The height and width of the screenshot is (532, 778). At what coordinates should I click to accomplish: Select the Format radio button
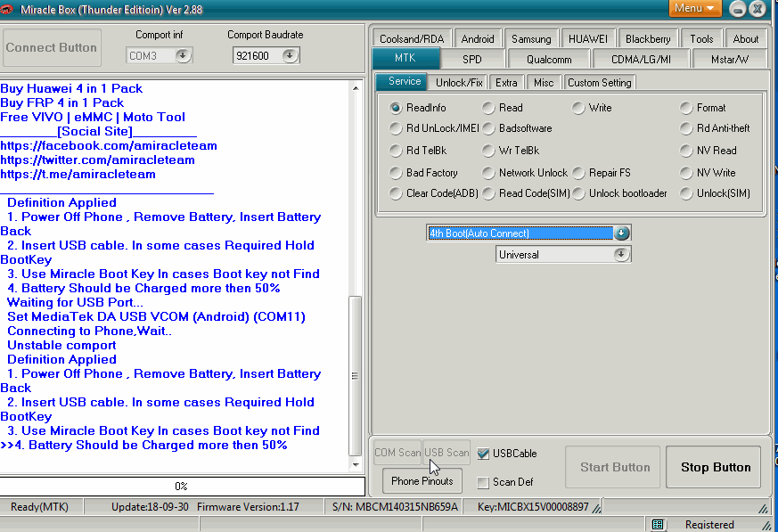tap(686, 108)
